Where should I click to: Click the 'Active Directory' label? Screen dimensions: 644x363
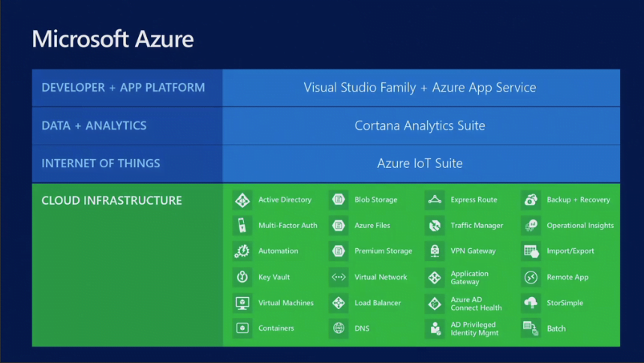tap(284, 199)
